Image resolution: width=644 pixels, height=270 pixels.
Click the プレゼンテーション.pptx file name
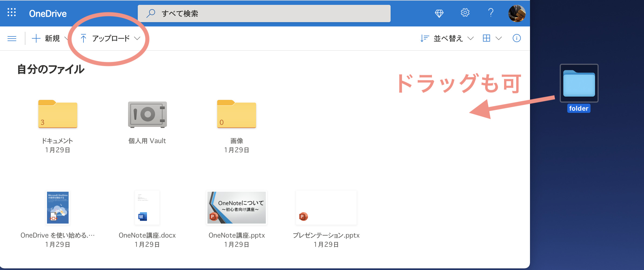coord(326,235)
